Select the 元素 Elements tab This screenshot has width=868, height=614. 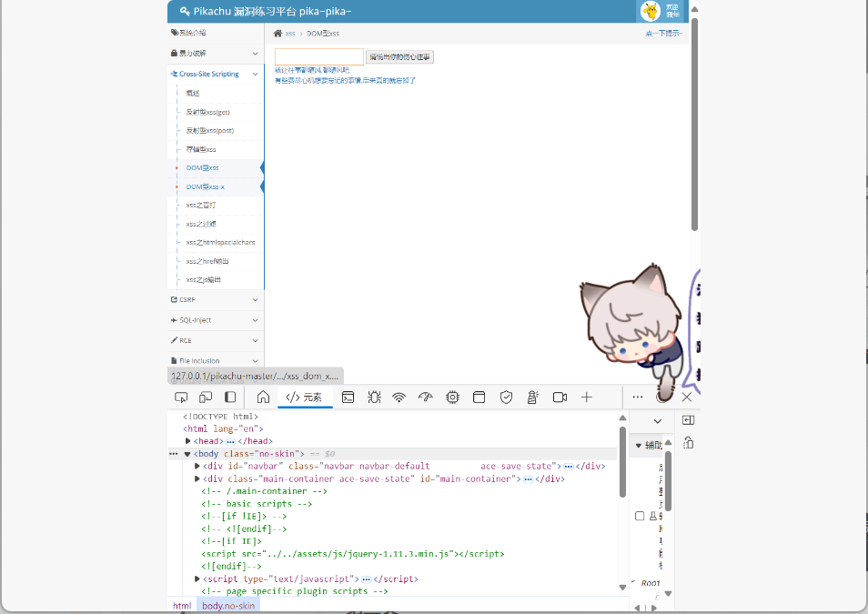[305, 397]
